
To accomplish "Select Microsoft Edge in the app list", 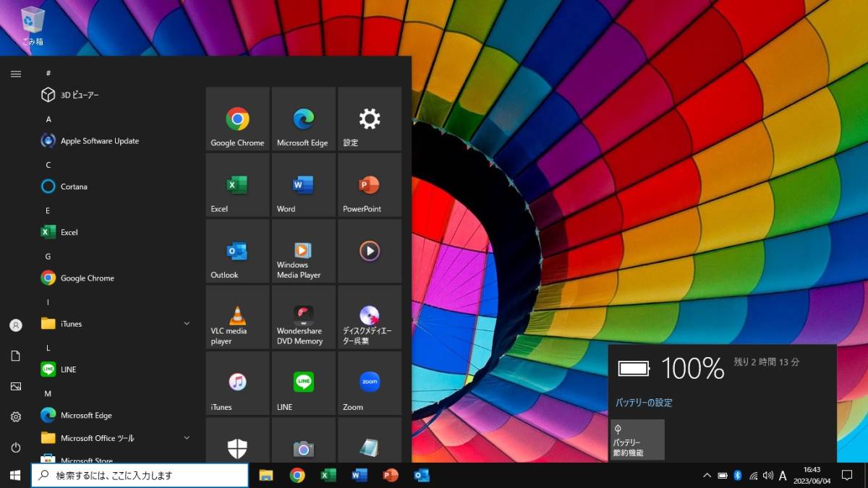I will tap(116, 415).
